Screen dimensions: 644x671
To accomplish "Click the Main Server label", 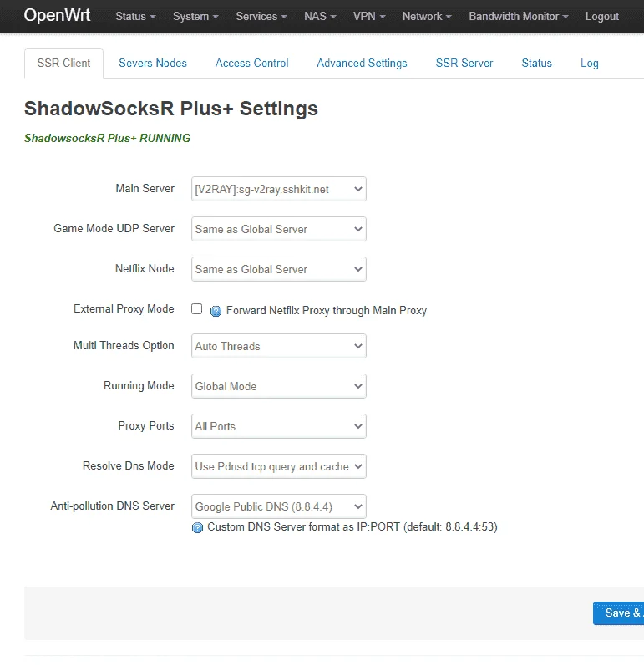I will (x=145, y=188).
